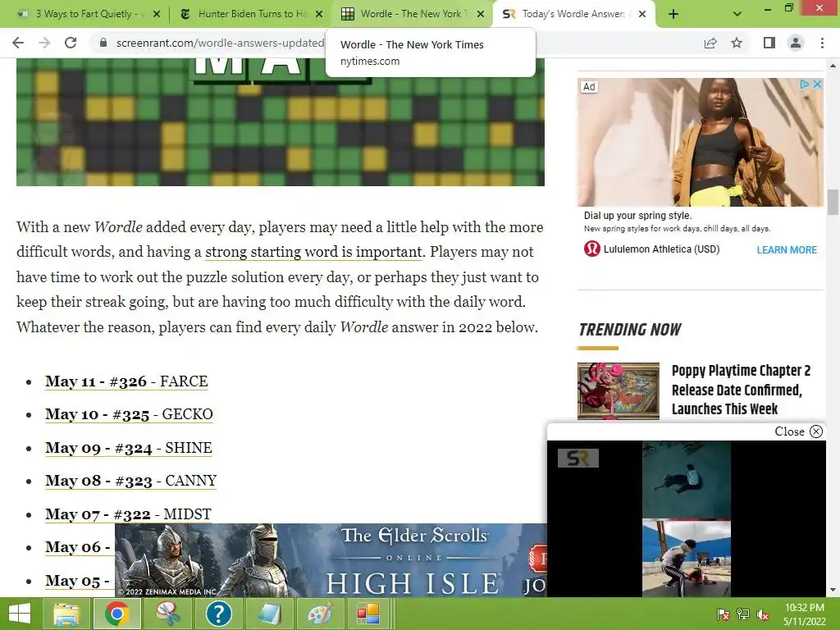The height and width of the screenshot is (630, 840).
Task: Click the muted speaker tray icon
Action: tap(763, 614)
